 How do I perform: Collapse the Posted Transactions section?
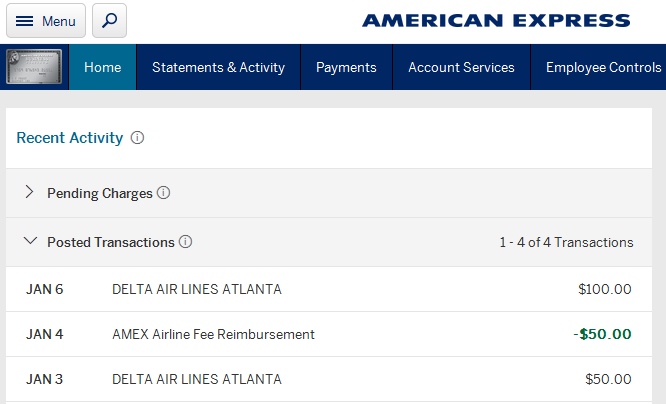(30, 241)
